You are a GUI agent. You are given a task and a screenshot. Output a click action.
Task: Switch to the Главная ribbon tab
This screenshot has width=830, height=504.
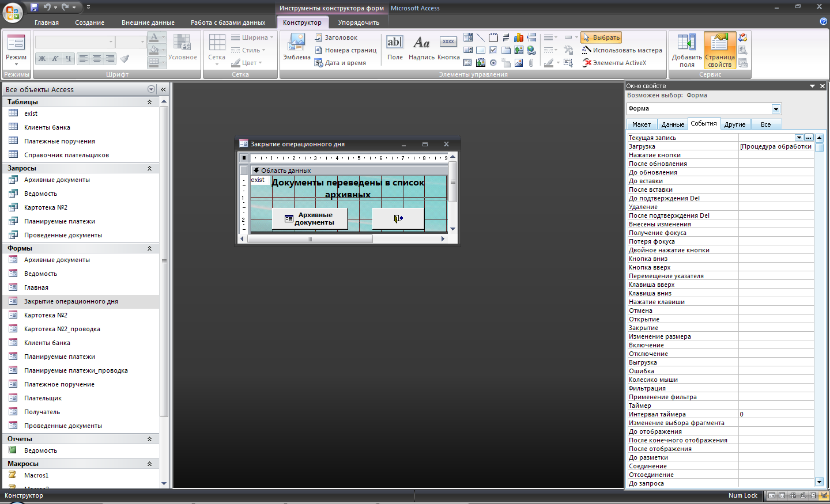point(47,22)
